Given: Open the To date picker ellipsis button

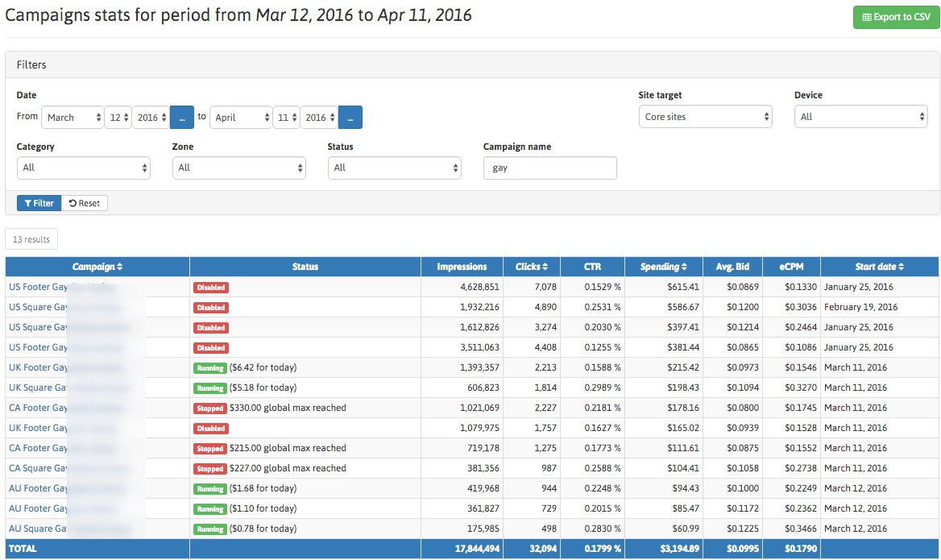Looking at the screenshot, I should 350,117.
